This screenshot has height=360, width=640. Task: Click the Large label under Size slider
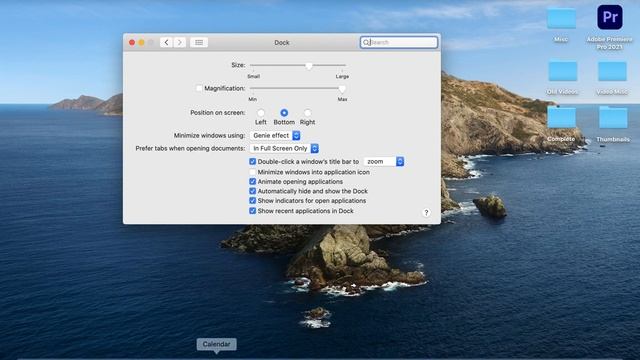pyautogui.click(x=342, y=76)
